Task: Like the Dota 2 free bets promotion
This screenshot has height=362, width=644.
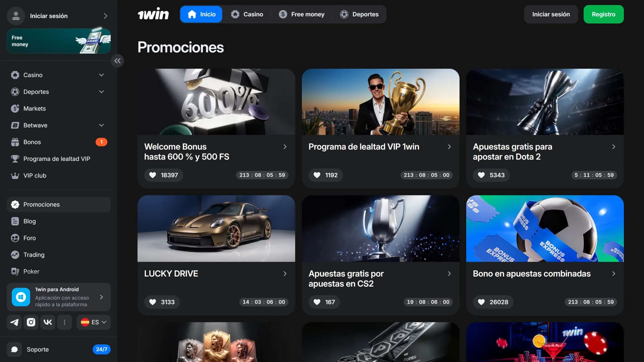Action: (x=481, y=175)
